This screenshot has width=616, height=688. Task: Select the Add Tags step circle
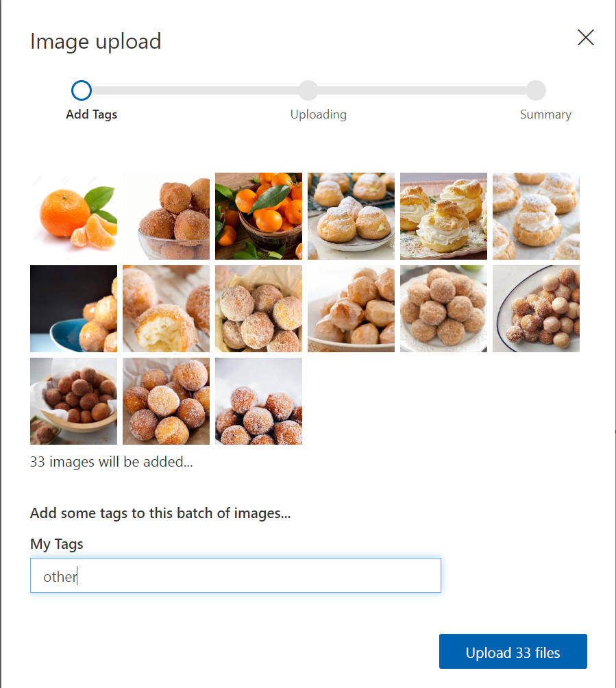coord(82,90)
